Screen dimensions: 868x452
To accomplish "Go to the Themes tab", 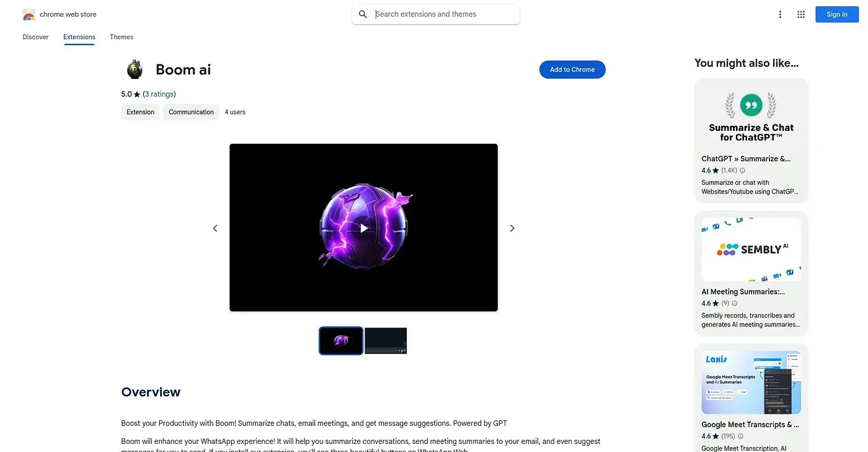I will 122,37.
